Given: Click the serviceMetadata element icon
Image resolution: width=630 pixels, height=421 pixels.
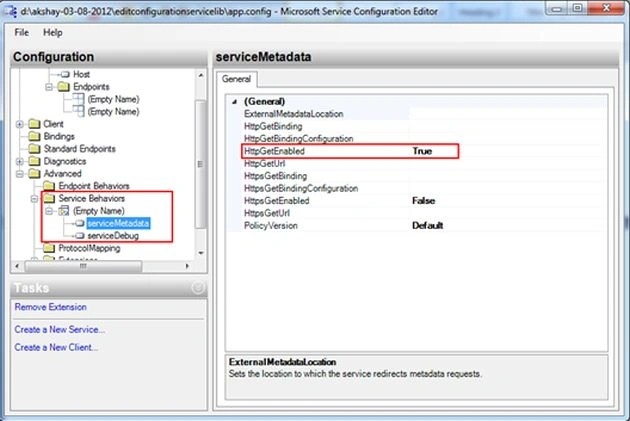Looking at the screenshot, I should coord(80,223).
